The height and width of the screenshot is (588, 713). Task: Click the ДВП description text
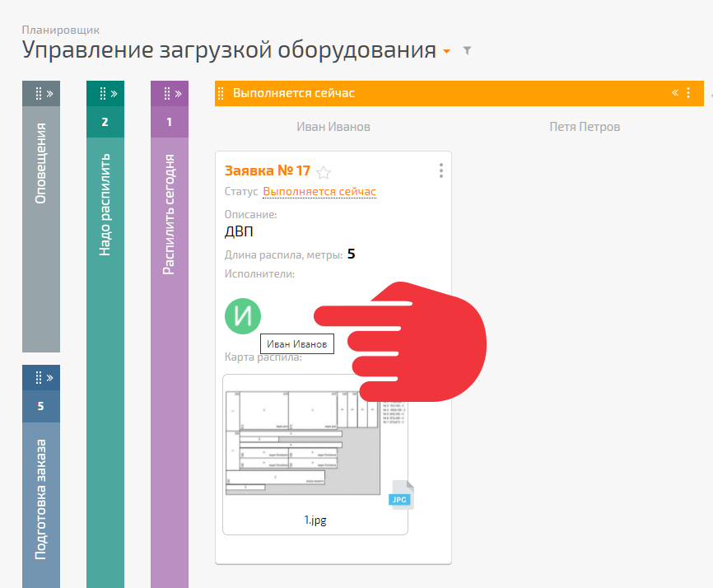pyautogui.click(x=239, y=231)
